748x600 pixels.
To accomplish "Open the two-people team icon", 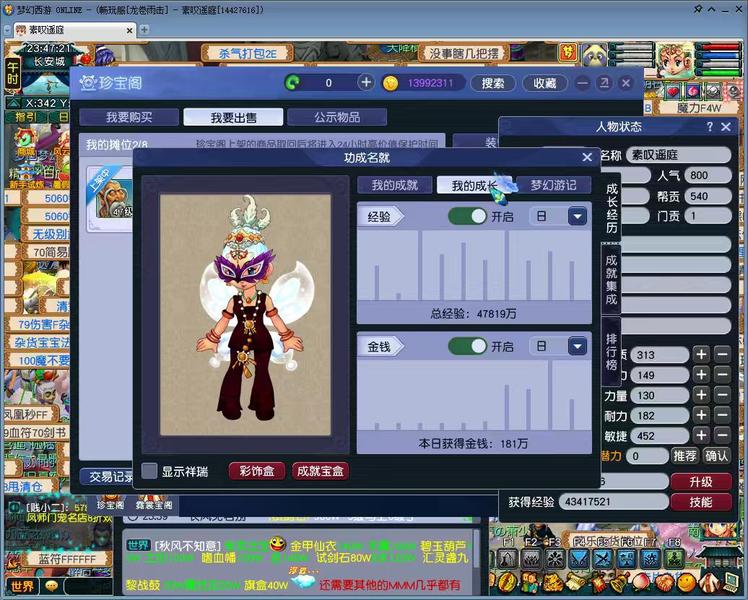I will (530, 582).
